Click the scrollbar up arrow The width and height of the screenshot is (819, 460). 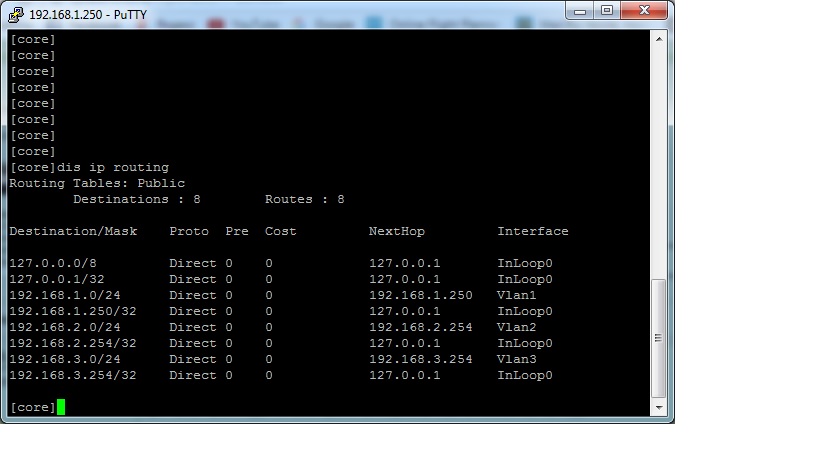(659, 39)
